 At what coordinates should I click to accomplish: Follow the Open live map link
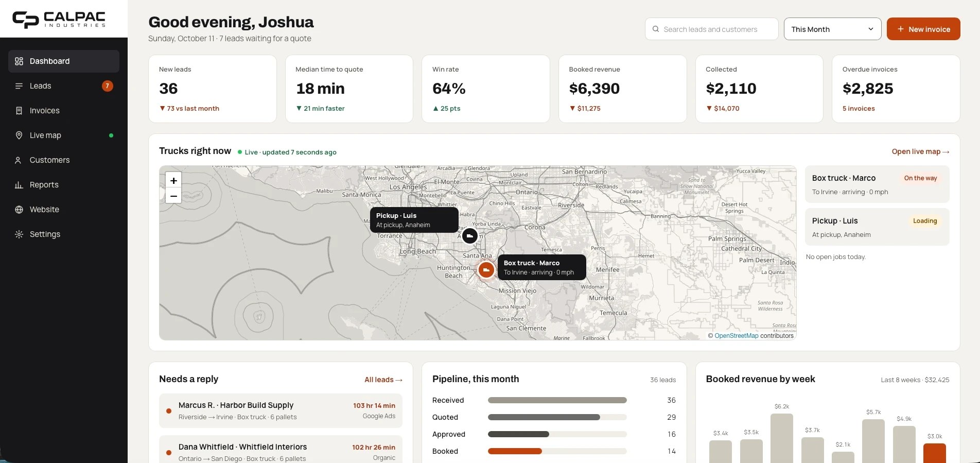pos(920,151)
